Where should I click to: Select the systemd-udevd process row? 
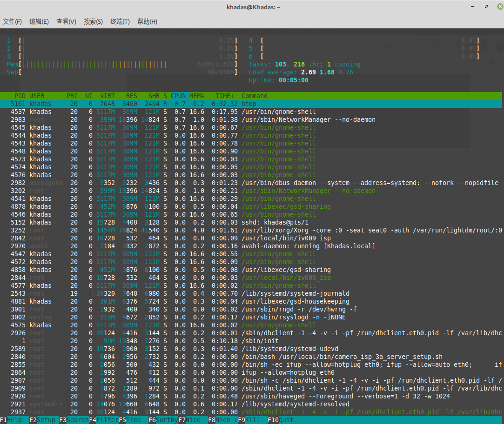pyautogui.click(x=251, y=349)
